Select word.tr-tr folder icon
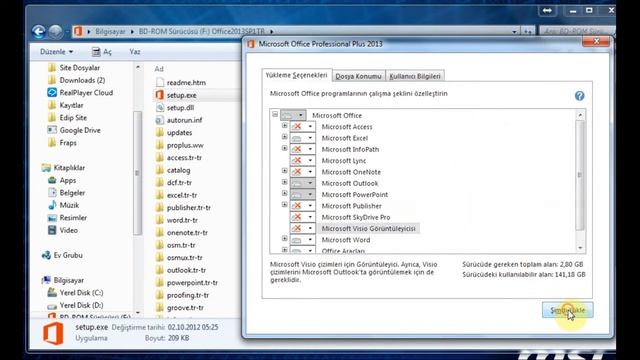The width and height of the screenshot is (640, 360). 160,220
